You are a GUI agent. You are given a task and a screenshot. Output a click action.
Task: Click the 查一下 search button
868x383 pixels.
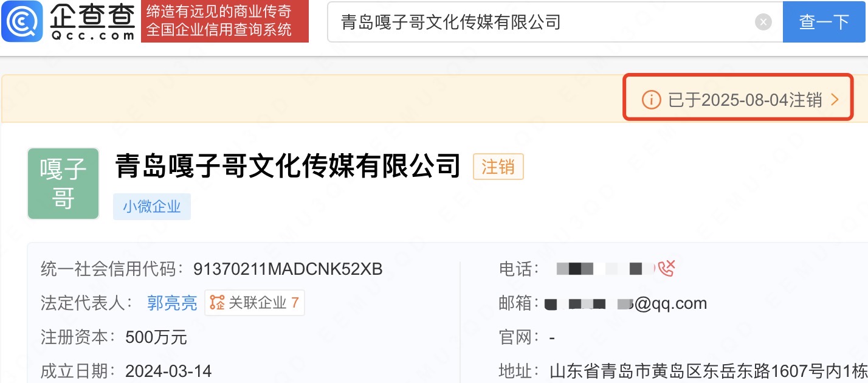click(x=824, y=22)
